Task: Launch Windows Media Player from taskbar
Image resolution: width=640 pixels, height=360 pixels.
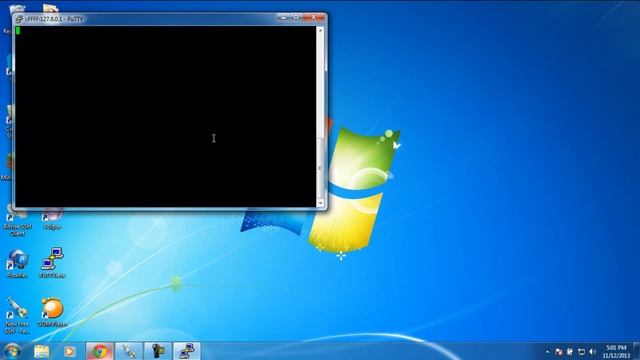Action: [69, 351]
